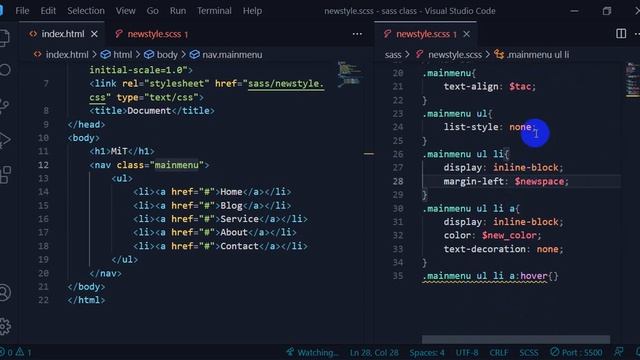Click the Service text on line 16
The height and width of the screenshot is (360, 640).
click(x=239, y=219)
